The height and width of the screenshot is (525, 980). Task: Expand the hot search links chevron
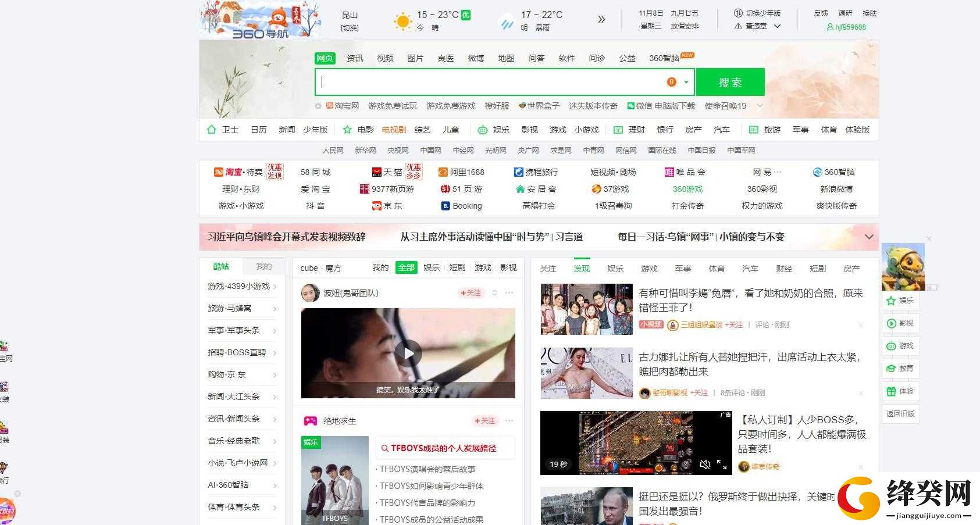pyautogui.click(x=759, y=106)
